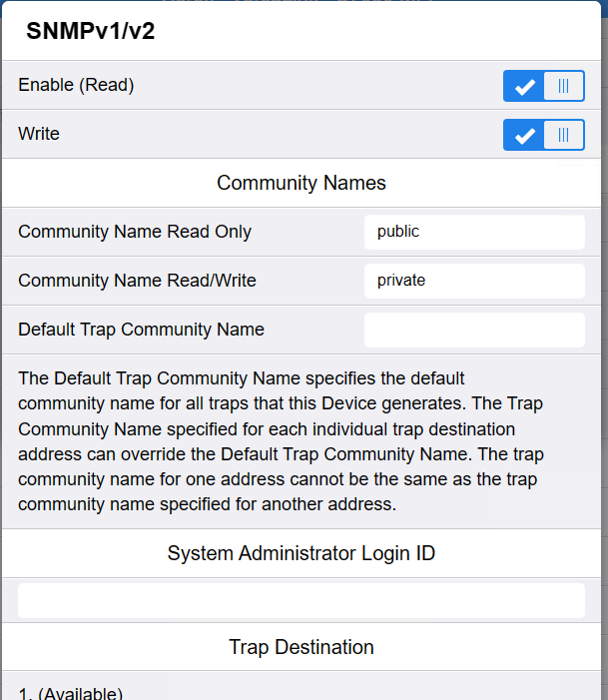This screenshot has height=700, width=608.
Task: Click the "Enable (Read)" label text
Action: tap(76, 86)
